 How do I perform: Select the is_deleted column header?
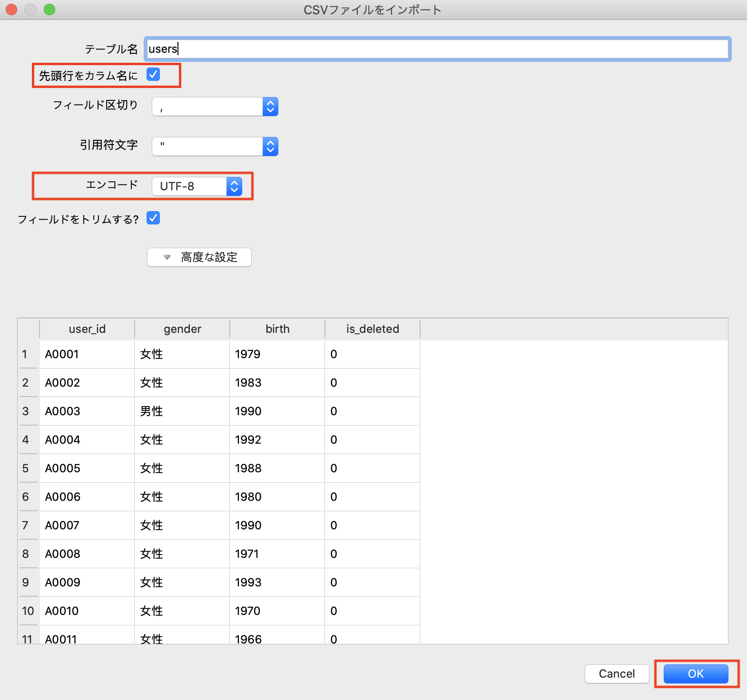(373, 329)
